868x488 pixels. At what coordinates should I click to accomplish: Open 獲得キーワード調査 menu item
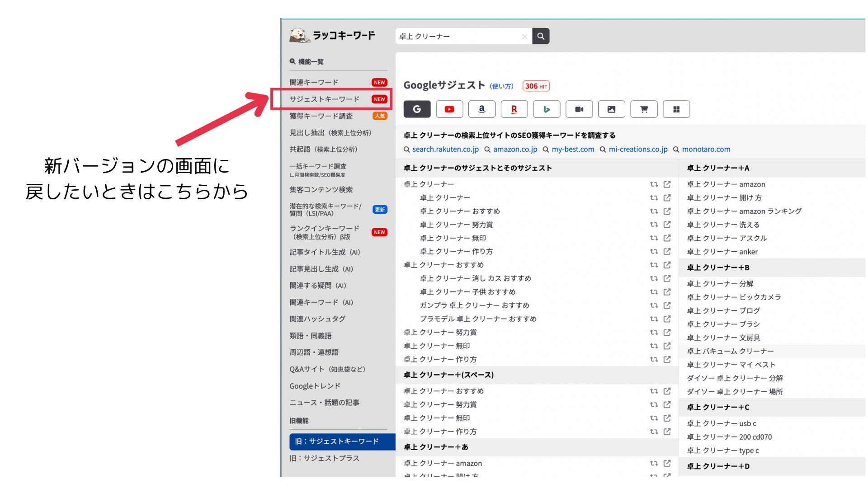[x=338, y=116]
